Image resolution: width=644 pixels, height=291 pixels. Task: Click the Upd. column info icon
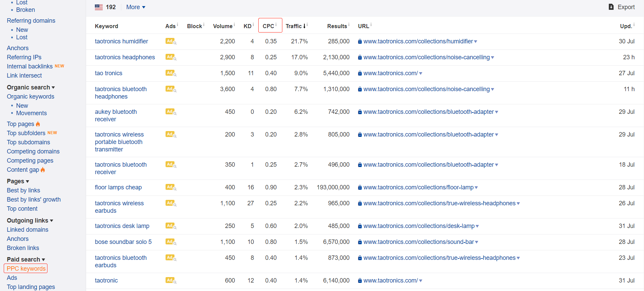[x=634, y=24]
